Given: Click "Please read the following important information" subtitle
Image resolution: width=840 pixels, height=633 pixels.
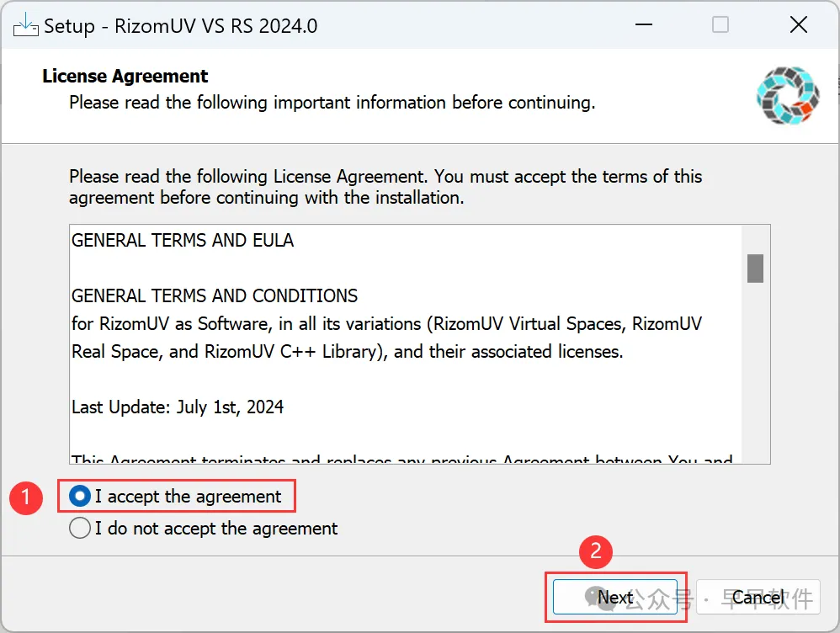Looking at the screenshot, I should pos(332,103).
